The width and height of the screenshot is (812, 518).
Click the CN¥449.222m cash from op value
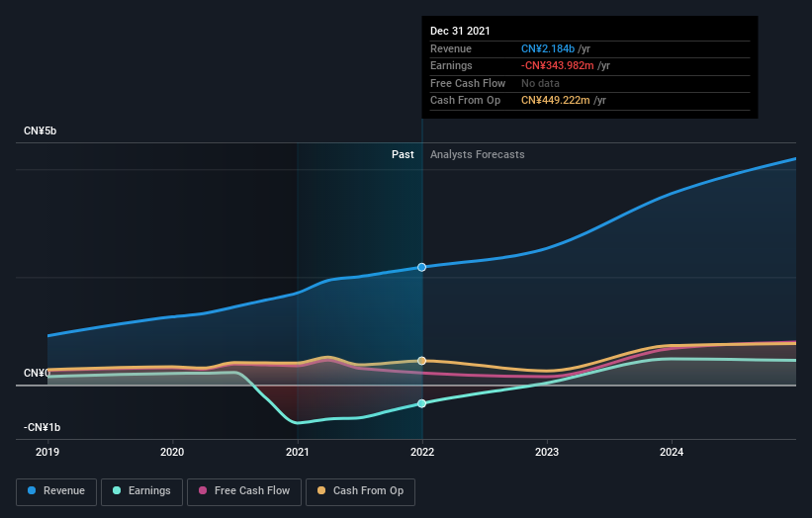coord(555,101)
